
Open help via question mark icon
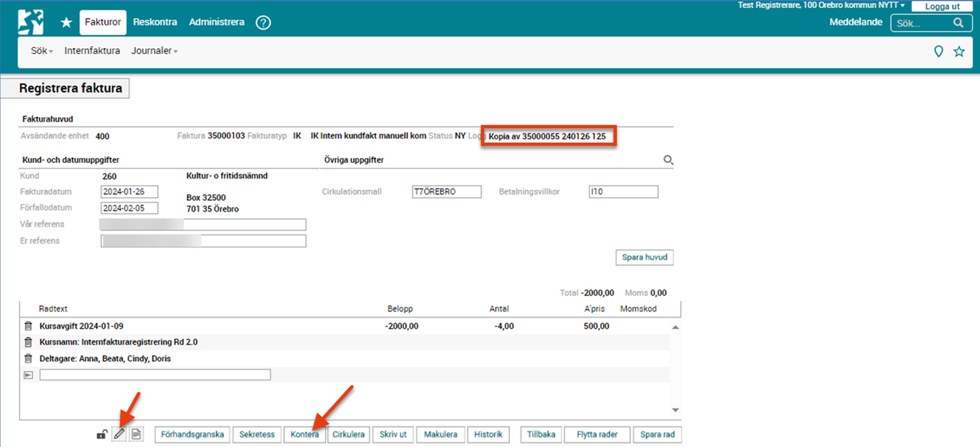263,23
